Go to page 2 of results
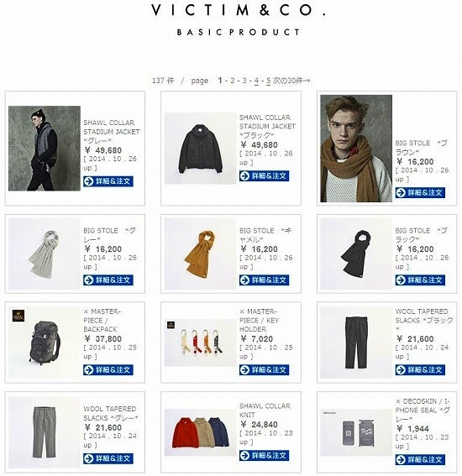This screenshot has width=462, height=476. (x=233, y=81)
